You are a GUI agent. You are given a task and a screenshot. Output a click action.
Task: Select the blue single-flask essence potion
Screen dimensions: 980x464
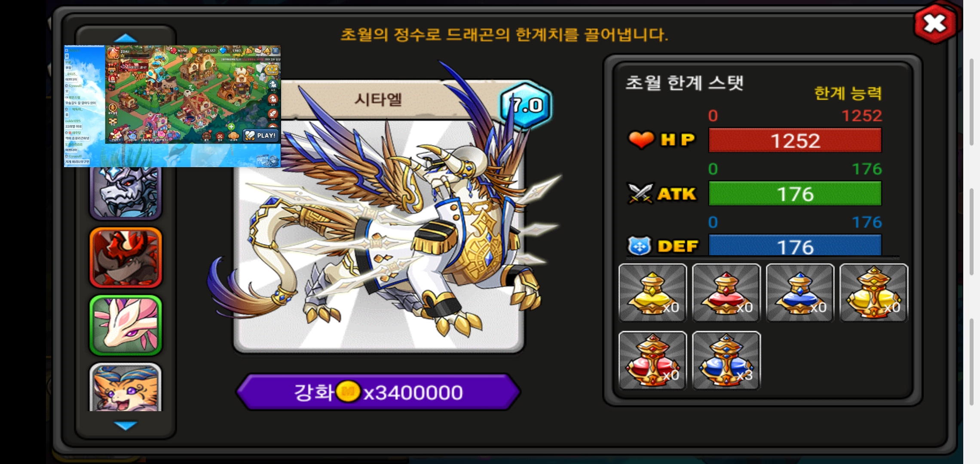(800, 293)
